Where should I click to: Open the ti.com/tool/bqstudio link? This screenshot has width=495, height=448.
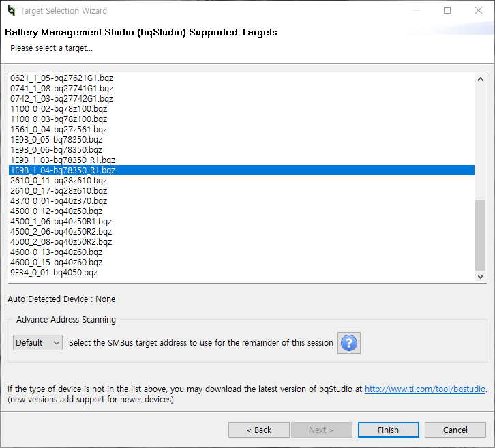coord(425,389)
